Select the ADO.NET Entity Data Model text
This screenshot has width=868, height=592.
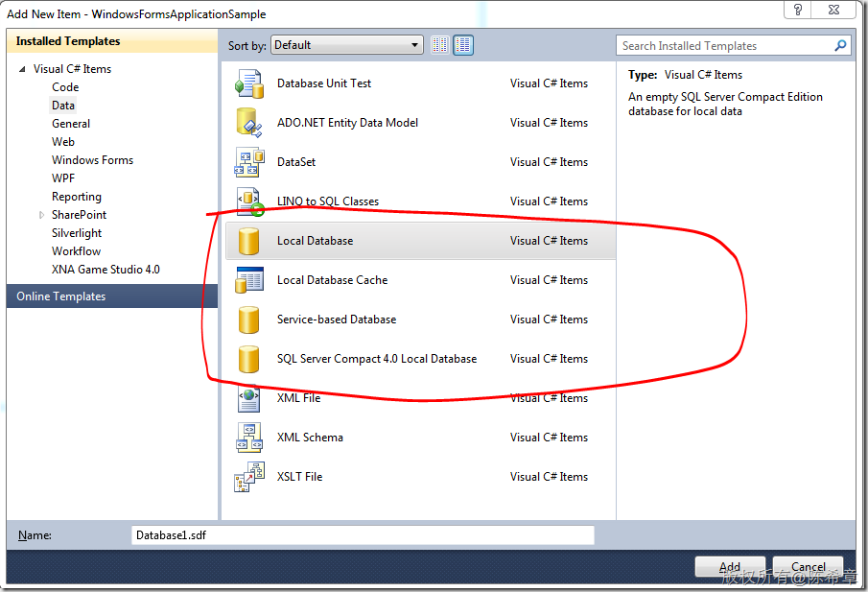[347, 123]
